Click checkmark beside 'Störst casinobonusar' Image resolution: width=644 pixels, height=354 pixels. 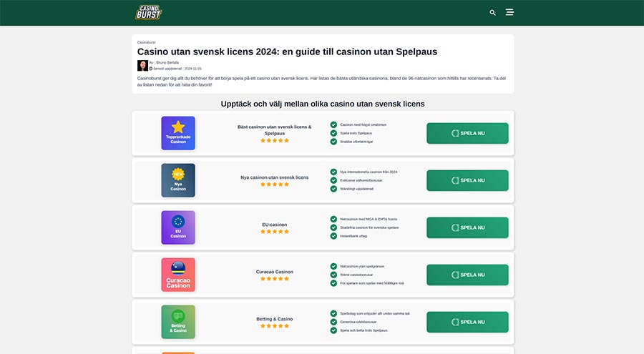(333, 275)
